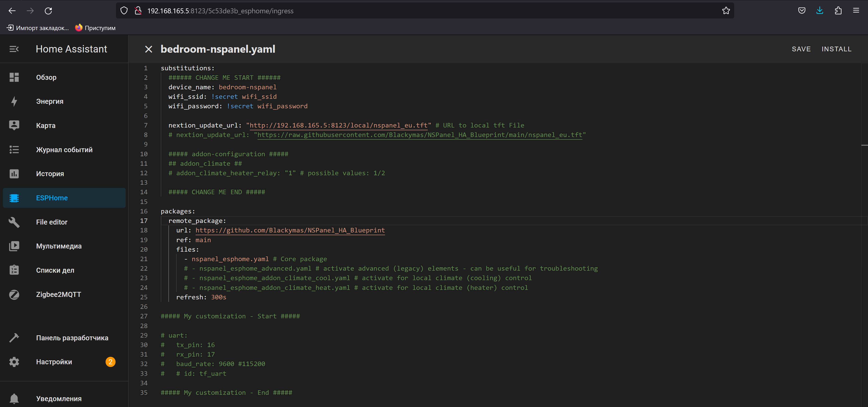This screenshot has height=407, width=868.
Task: Collapse the Home Assistant sidebar menu icon
Action: 14,49
